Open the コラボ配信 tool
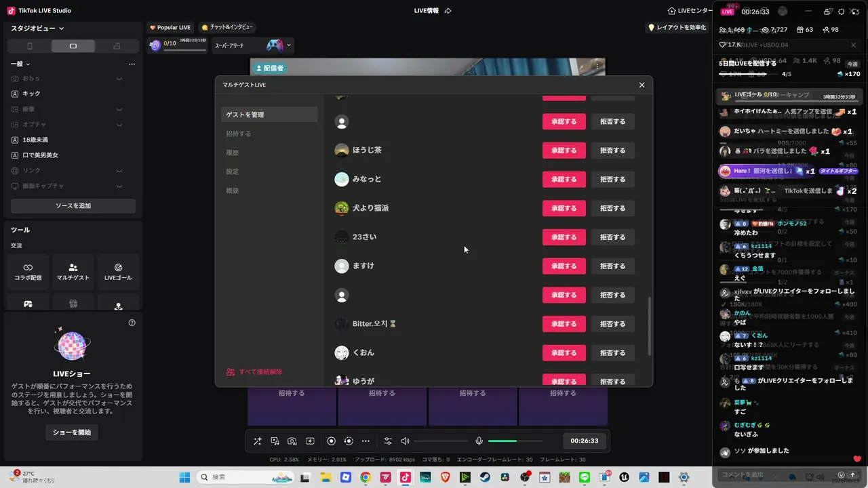This screenshot has width=868, height=488. [x=28, y=272]
